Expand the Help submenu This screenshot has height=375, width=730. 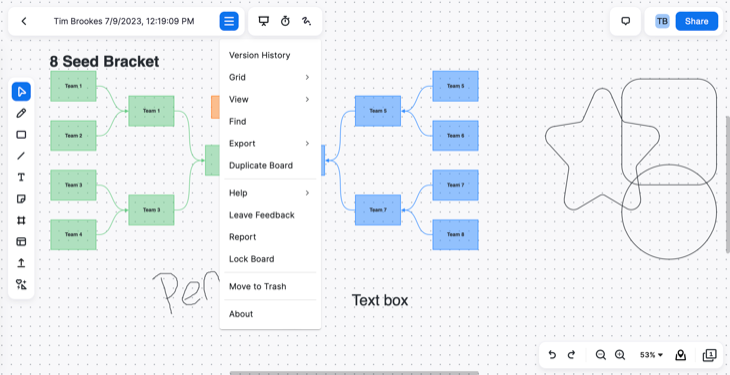coord(270,193)
